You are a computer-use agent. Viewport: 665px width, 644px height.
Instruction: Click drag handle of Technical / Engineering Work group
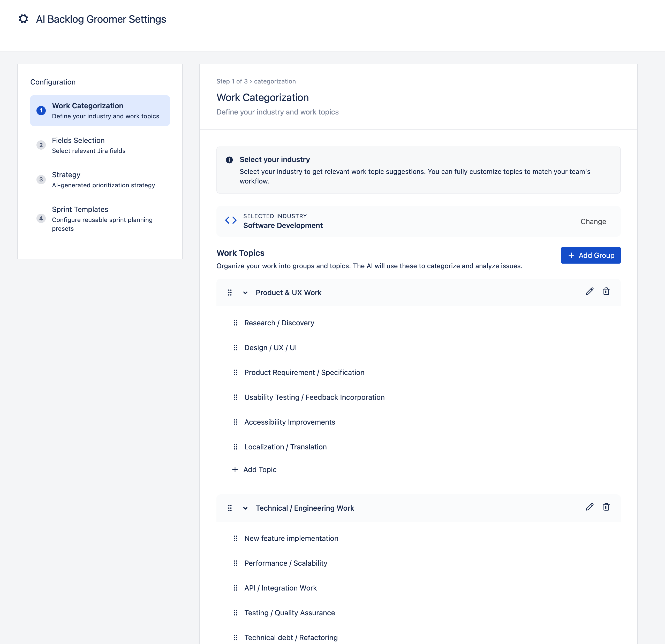(x=230, y=508)
